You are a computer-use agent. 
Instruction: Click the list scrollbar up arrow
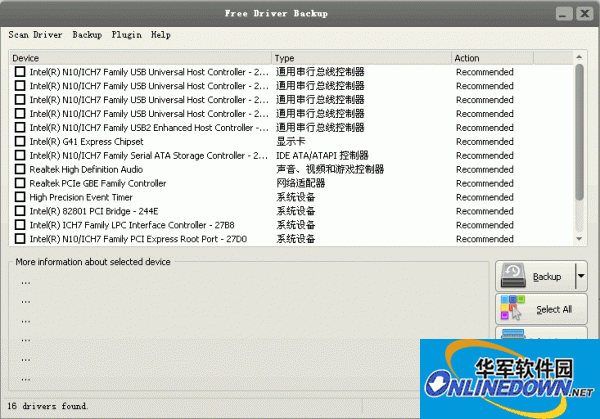pos(579,57)
